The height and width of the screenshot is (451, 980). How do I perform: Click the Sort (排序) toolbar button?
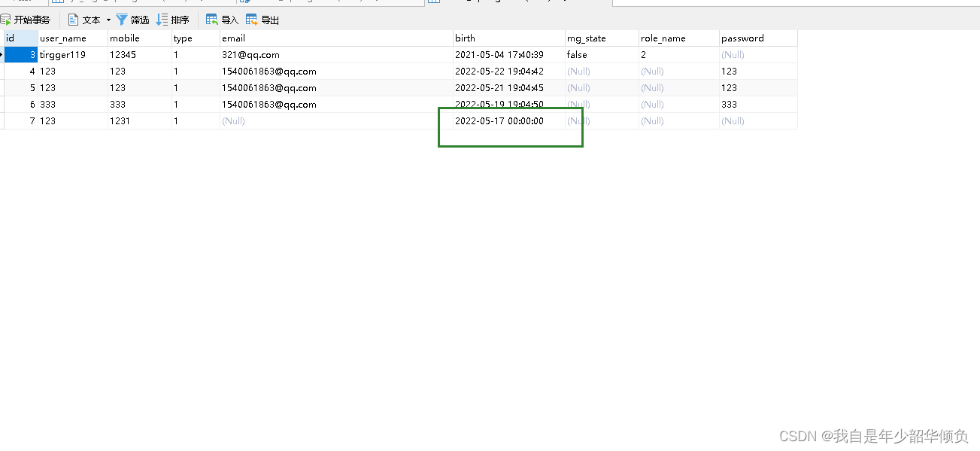[173, 20]
